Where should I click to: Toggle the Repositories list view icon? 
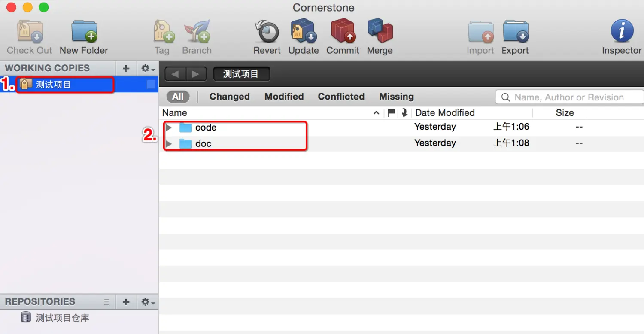coord(107,302)
